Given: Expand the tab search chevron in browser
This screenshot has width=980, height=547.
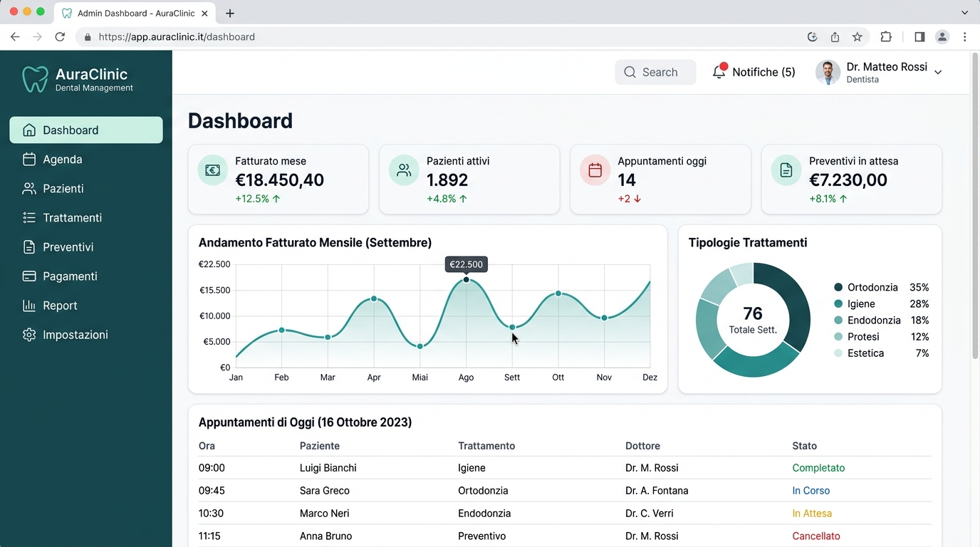Looking at the screenshot, I should 965,13.
